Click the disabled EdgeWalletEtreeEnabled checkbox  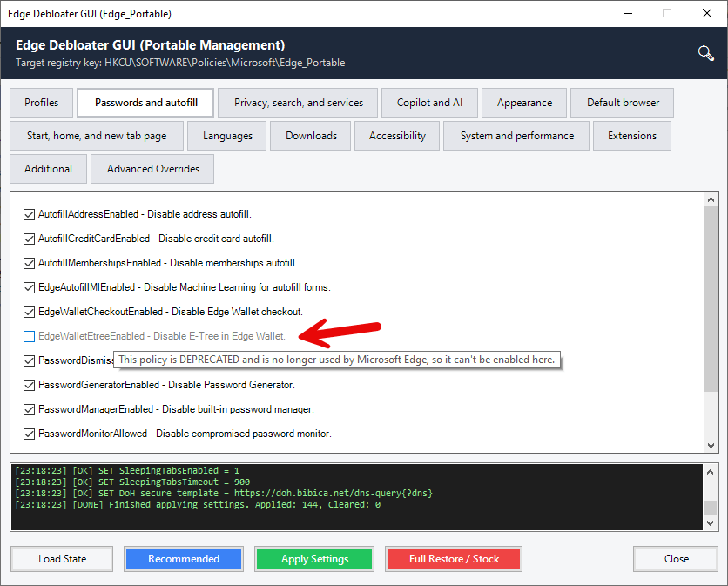click(29, 336)
